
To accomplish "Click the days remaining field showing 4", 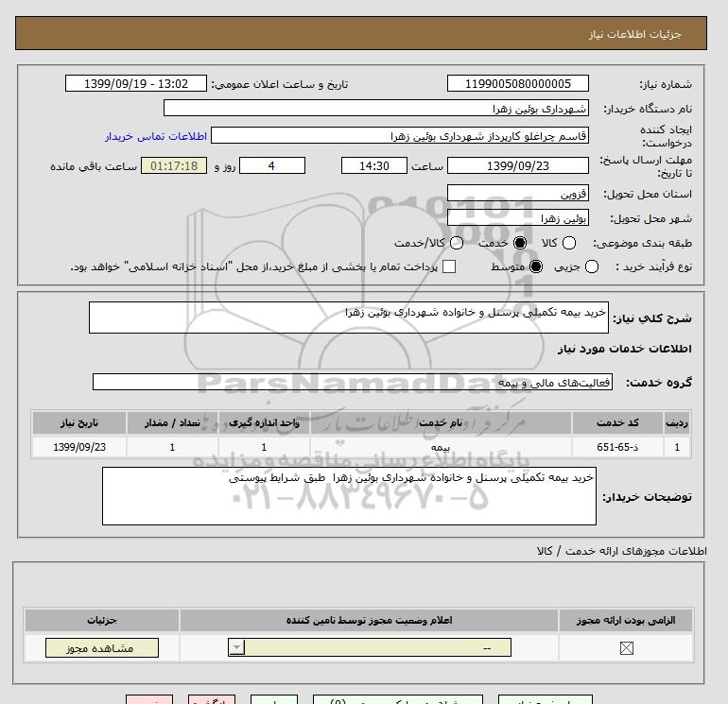I will tap(272, 165).
